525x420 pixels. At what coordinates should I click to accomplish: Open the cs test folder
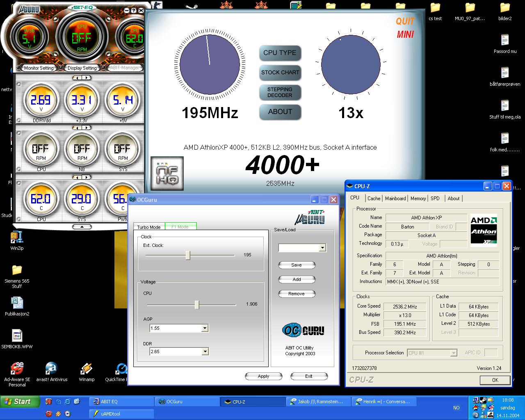[435, 11]
